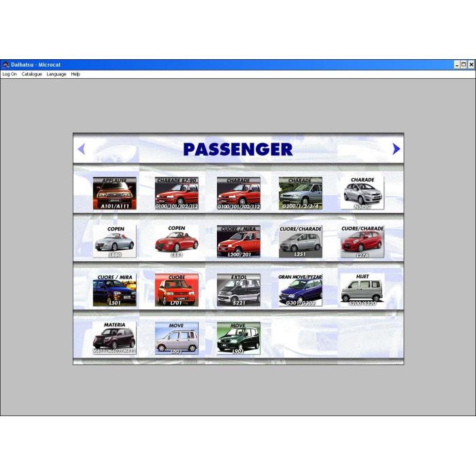Open the Language menu
Screen dimensions: 476x476
pos(56,74)
